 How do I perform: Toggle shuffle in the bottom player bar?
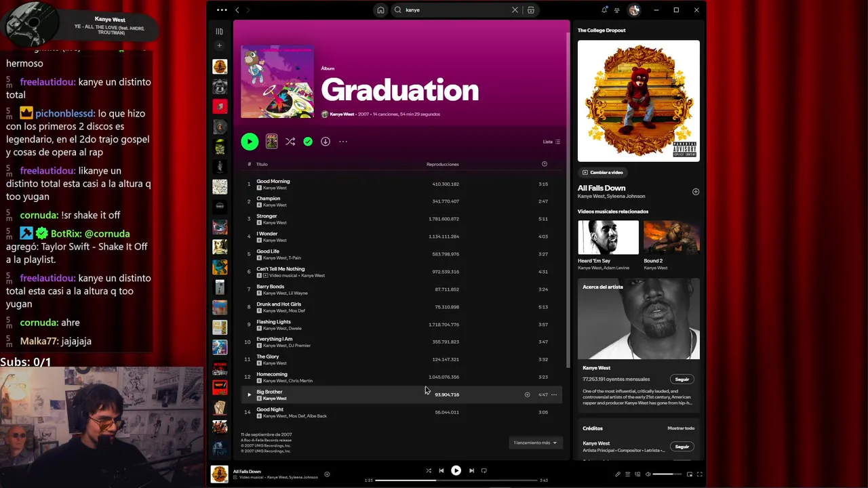pyautogui.click(x=428, y=470)
